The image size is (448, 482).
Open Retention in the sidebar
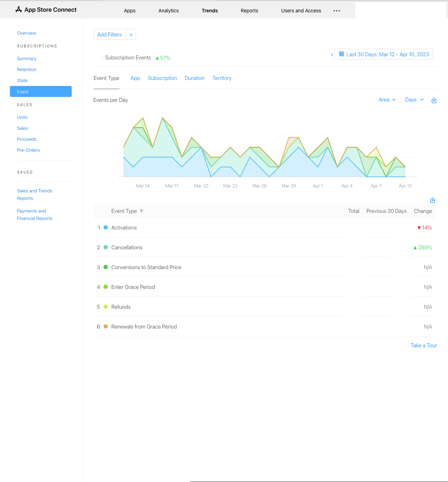click(27, 70)
